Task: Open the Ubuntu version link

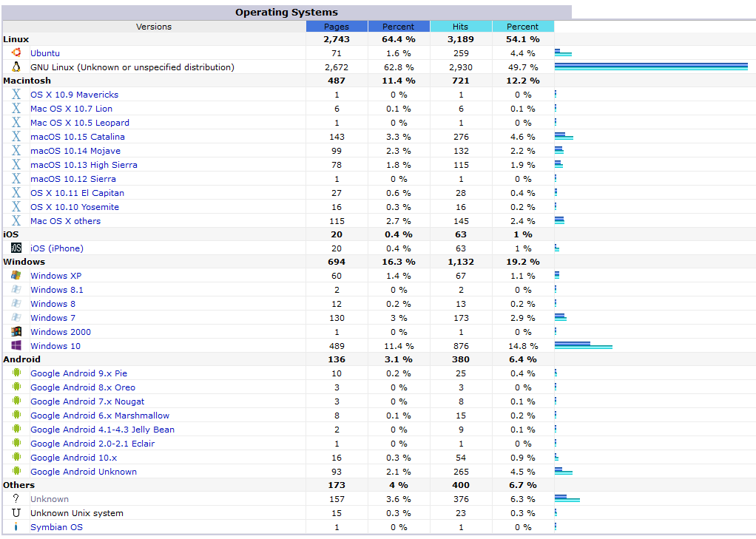Action: tap(45, 53)
